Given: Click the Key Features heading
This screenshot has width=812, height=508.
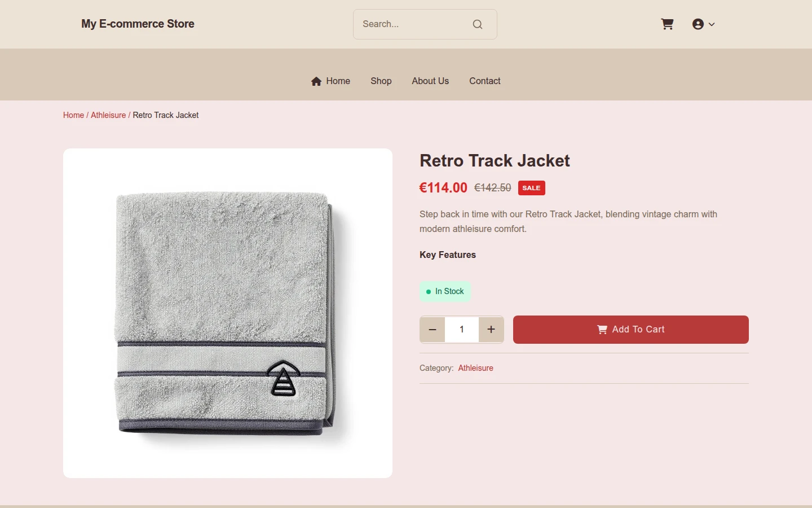Looking at the screenshot, I should pos(448,255).
